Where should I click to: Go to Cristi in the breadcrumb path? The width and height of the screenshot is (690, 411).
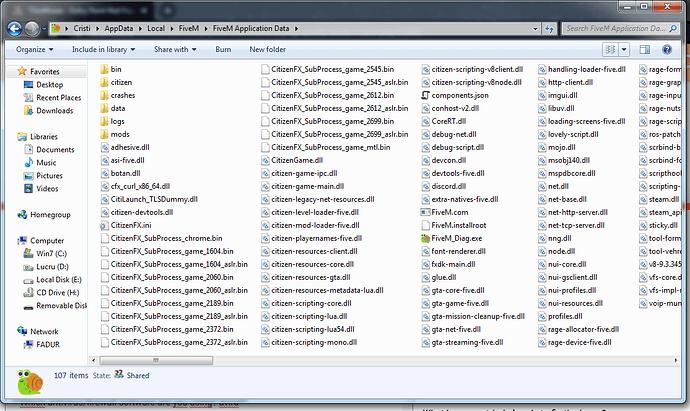(x=82, y=29)
